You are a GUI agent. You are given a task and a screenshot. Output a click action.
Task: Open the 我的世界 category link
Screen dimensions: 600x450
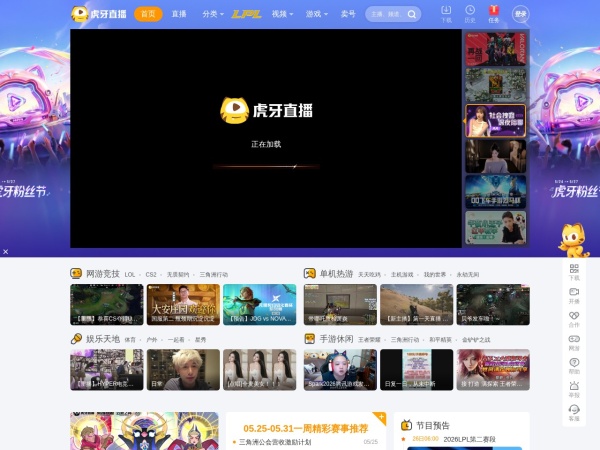pyautogui.click(x=435, y=275)
